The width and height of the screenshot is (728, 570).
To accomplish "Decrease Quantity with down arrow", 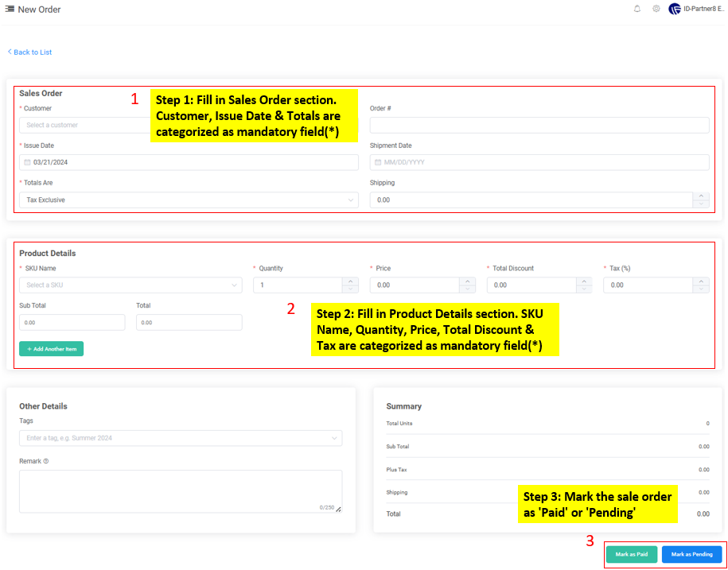I will coord(351,289).
